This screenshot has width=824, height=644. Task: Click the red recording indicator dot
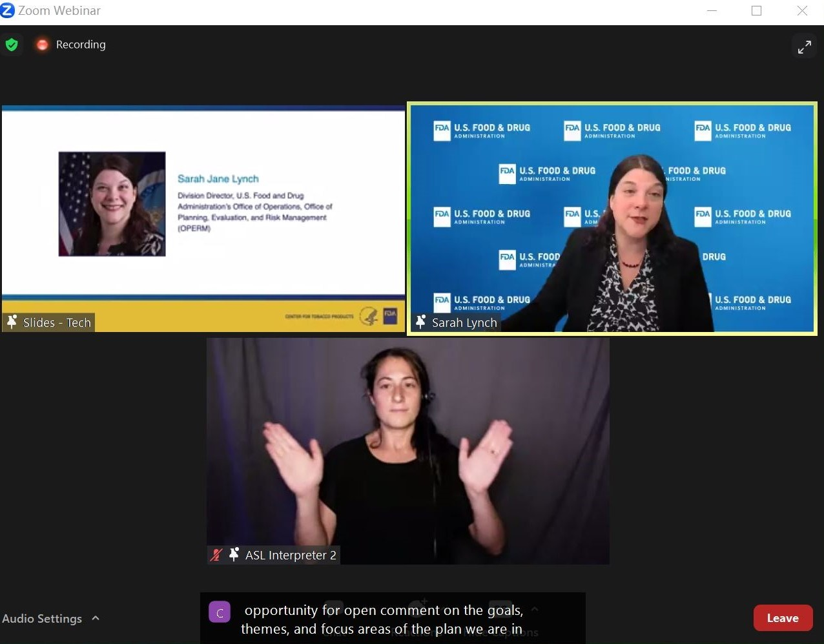[42, 45]
